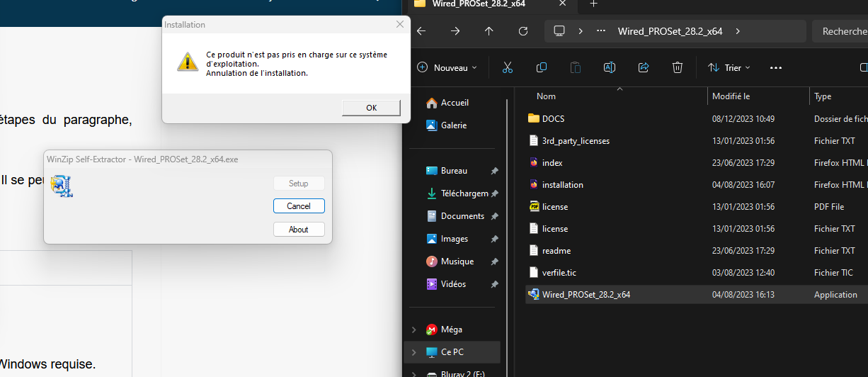This screenshot has height=377, width=868.
Task: Click the WinZip Self-Extractor logo icon
Action: [x=62, y=186]
